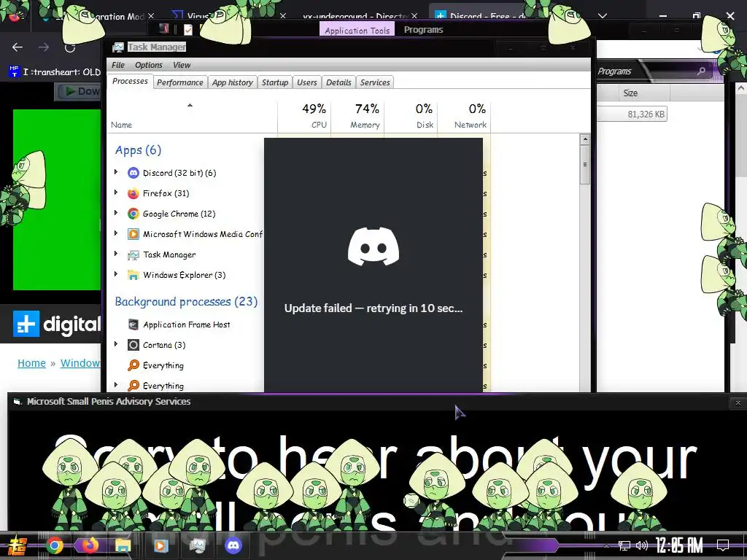Expand the Discord (32 bit) process group
The height and width of the screenshot is (560, 747).
(116, 172)
